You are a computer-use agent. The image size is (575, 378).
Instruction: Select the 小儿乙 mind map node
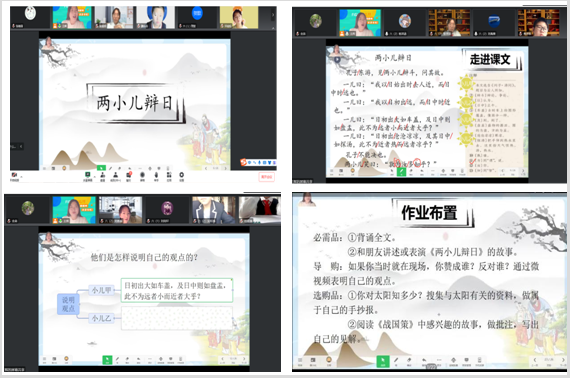point(102,318)
